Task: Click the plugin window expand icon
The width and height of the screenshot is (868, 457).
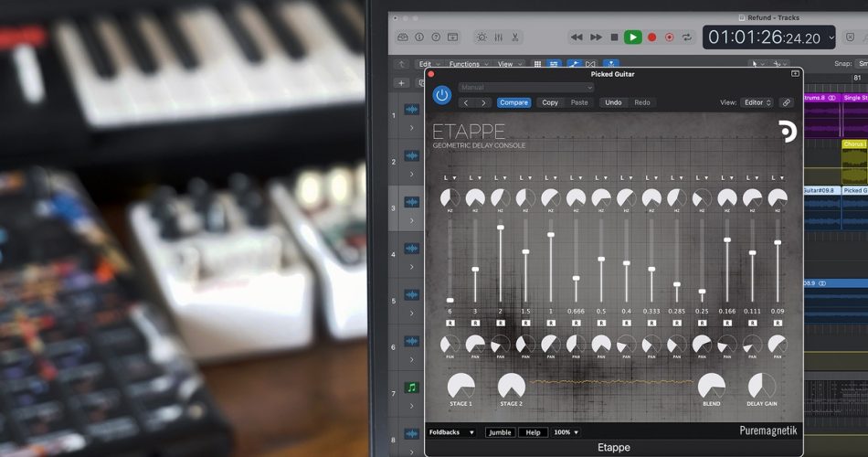Action: [795, 74]
